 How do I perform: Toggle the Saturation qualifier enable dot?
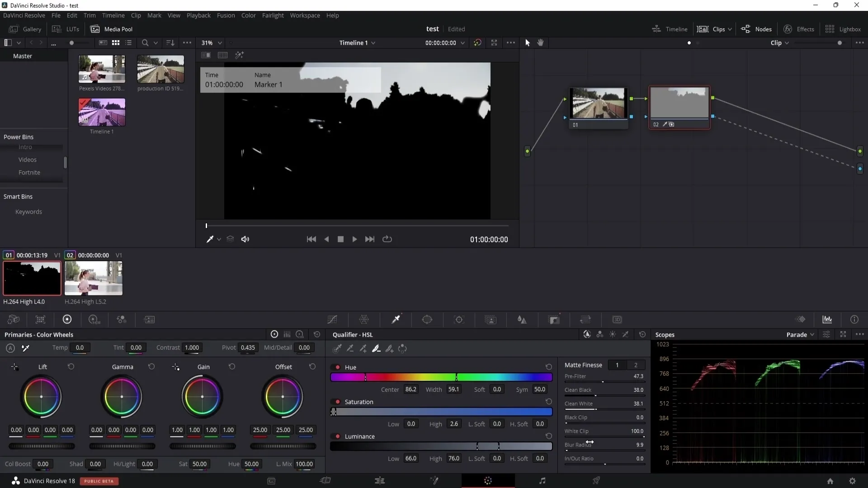click(337, 402)
